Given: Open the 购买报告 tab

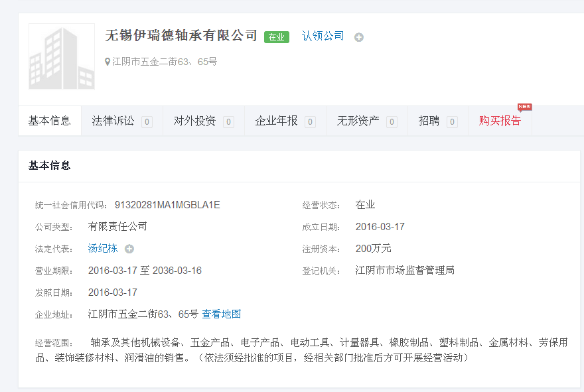Looking at the screenshot, I should 500,121.
